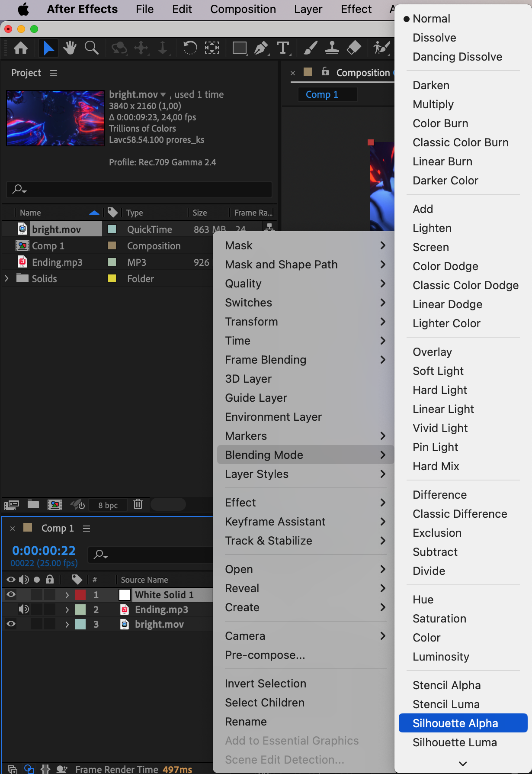Click the Project panel search field
532x774 pixels.
139,189
